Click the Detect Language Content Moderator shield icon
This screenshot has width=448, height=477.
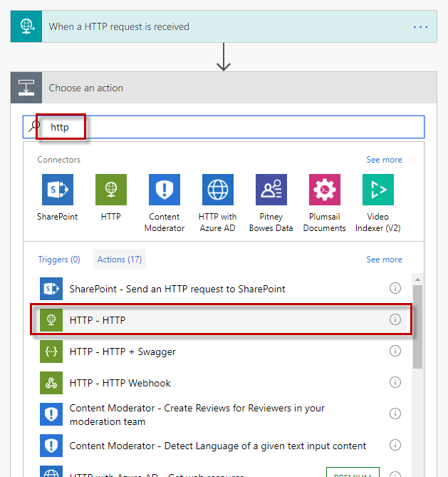click(x=51, y=446)
